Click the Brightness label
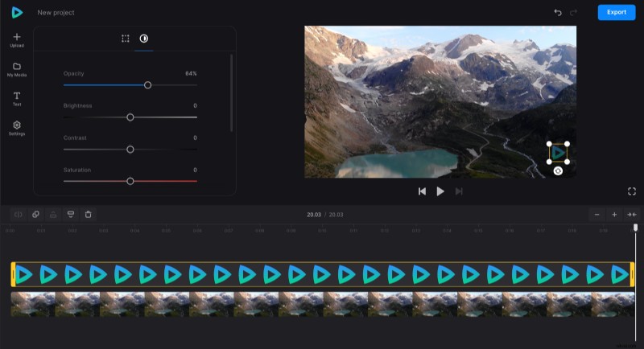Viewport: 644px width, 349px height. 77,105
